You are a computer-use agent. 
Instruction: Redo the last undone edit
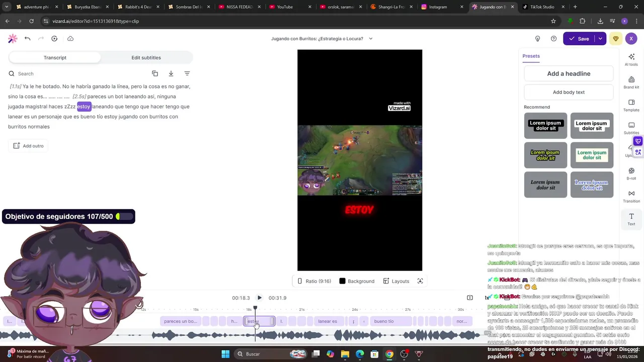41,39
